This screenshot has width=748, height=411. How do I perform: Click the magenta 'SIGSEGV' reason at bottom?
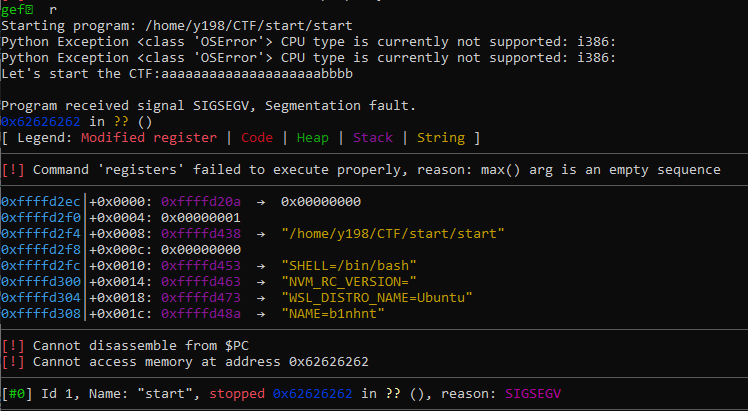[533, 394]
